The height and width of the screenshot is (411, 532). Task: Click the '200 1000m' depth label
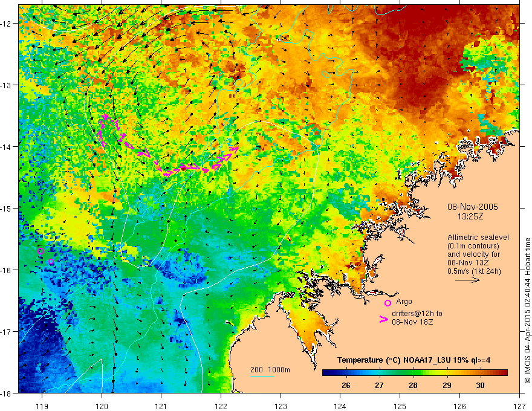coord(270,370)
